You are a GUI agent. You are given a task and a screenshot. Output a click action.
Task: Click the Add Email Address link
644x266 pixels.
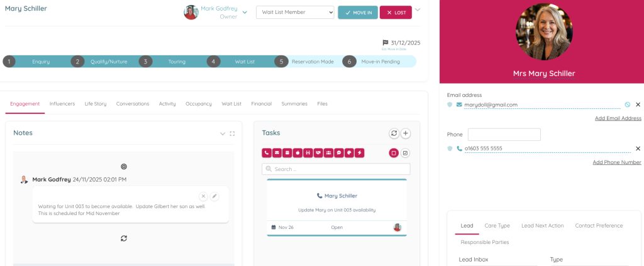[x=618, y=118]
